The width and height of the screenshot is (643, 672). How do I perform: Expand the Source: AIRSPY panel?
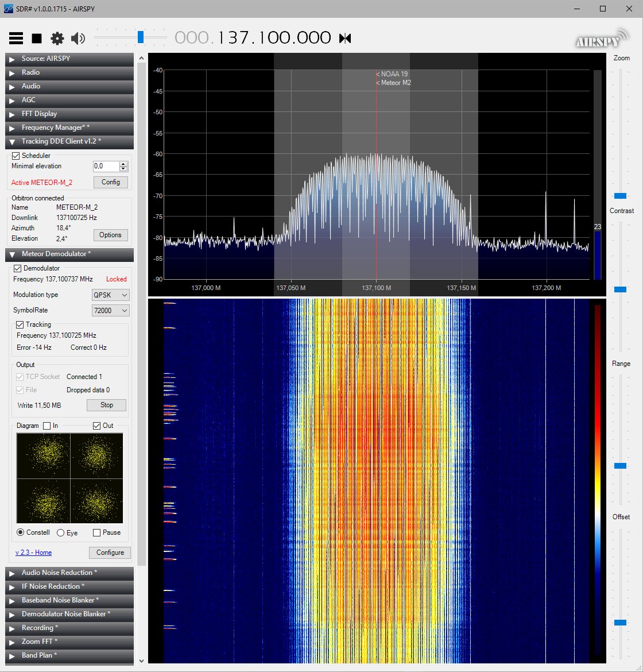(x=69, y=59)
